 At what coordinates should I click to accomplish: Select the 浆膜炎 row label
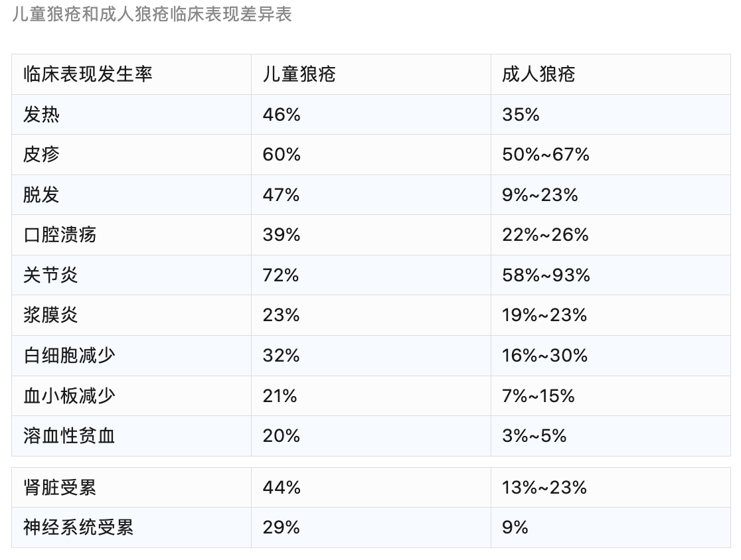[x=50, y=315]
